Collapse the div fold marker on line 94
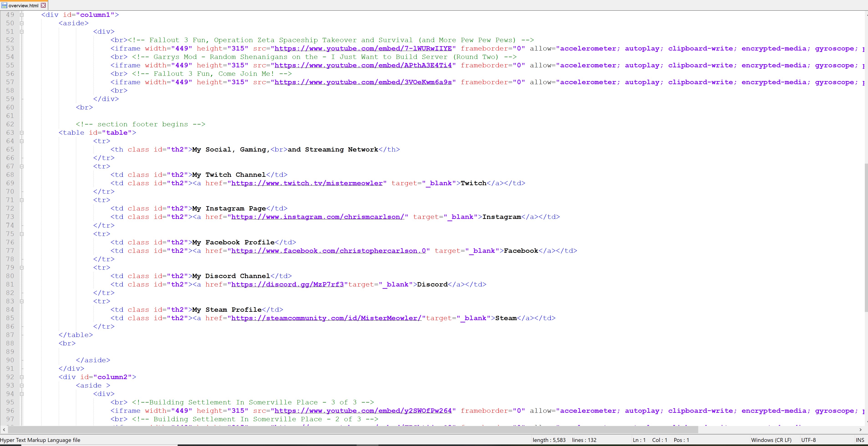Image resolution: width=868 pixels, height=446 pixels. [22, 394]
